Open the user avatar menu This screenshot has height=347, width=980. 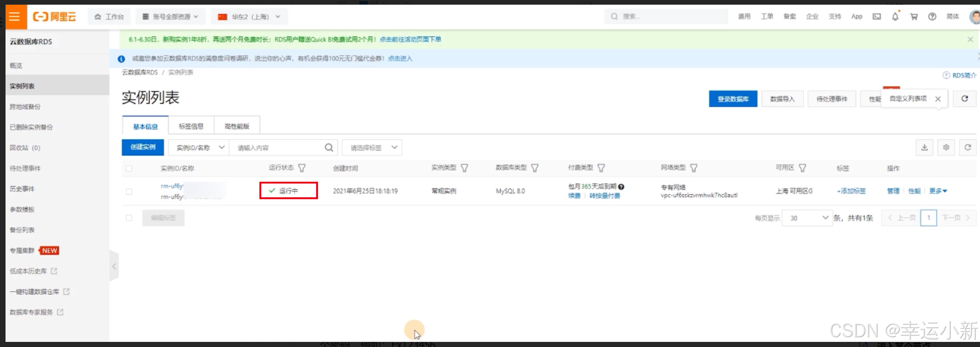(975, 17)
